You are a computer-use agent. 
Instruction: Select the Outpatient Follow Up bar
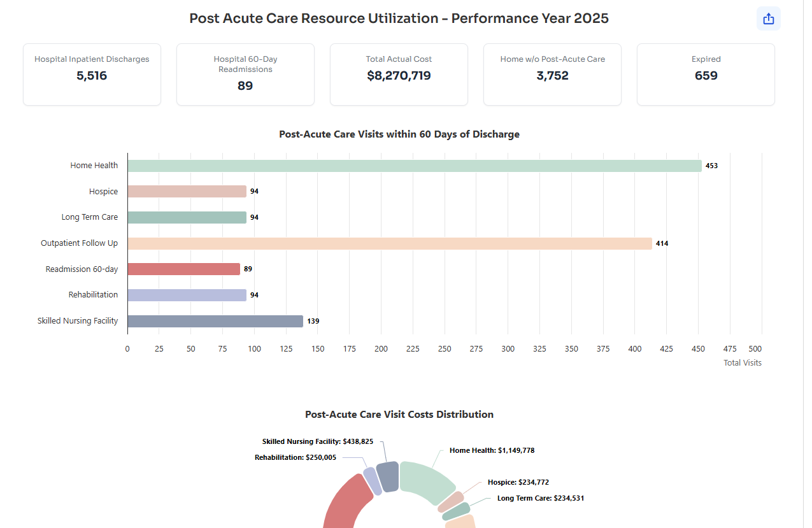(389, 243)
